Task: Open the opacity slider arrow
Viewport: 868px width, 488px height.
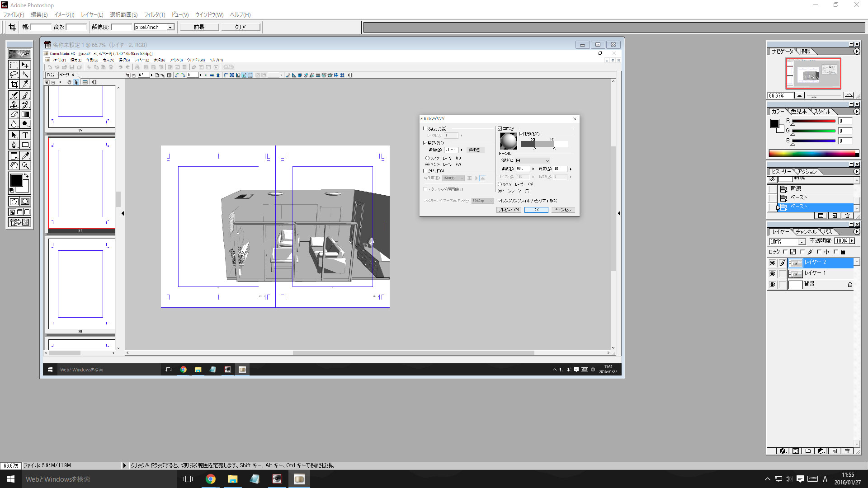Action: coord(852,241)
